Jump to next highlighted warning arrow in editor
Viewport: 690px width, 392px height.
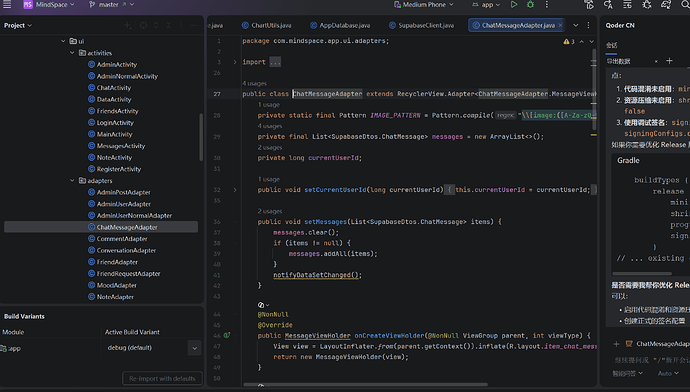(x=591, y=41)
